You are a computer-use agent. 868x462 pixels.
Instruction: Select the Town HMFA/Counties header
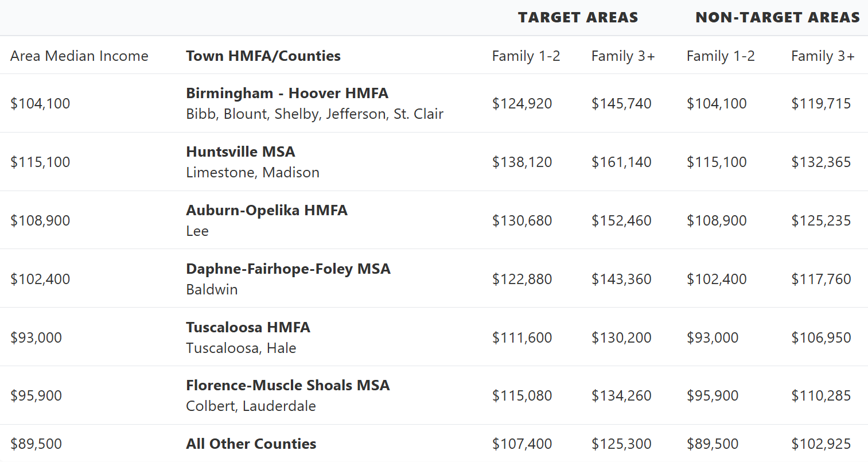point(263,56)
